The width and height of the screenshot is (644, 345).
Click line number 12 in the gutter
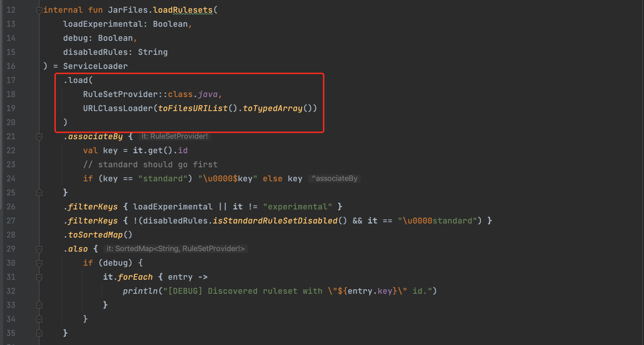(x=11, y=10)
